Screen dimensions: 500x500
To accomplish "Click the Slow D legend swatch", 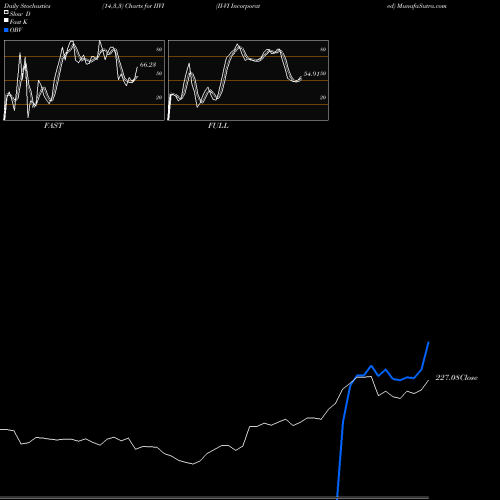I will point(6,13).
